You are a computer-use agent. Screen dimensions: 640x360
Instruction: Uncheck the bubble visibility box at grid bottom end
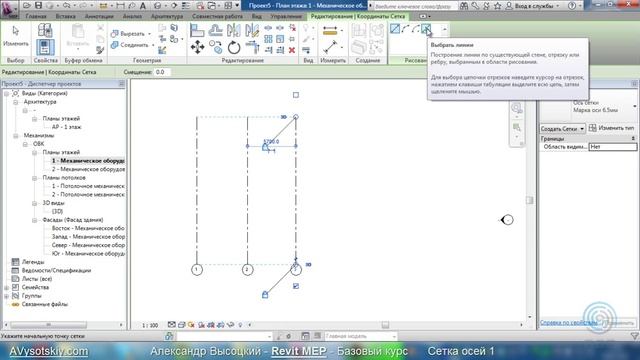(296, 286)
